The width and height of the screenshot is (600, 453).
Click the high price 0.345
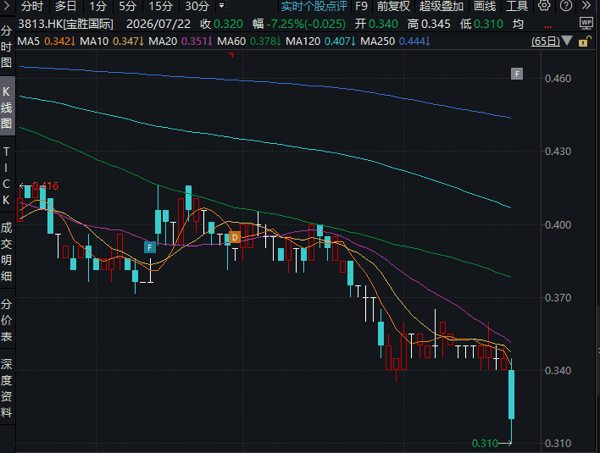click(436, 24)
